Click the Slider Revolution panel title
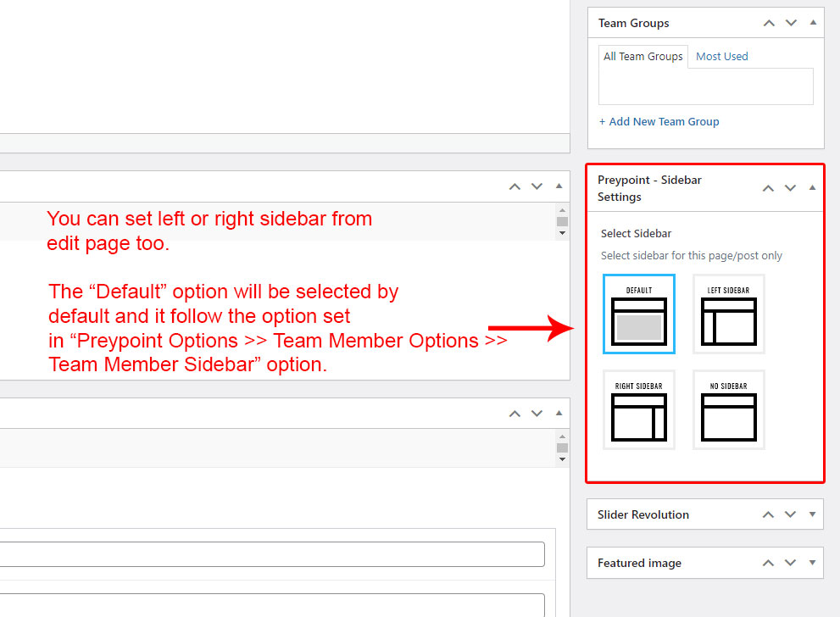Image resolution: width=840 pixels, height=617 pixels. [643, 514]
